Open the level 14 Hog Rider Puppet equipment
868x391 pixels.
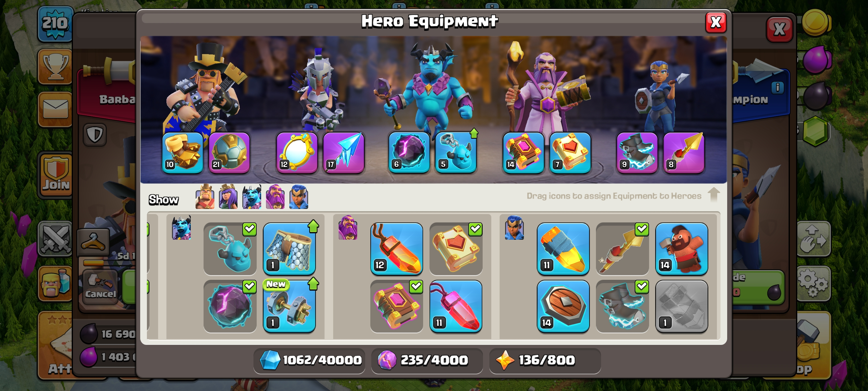pyautogui.click(x=681, y=248)
